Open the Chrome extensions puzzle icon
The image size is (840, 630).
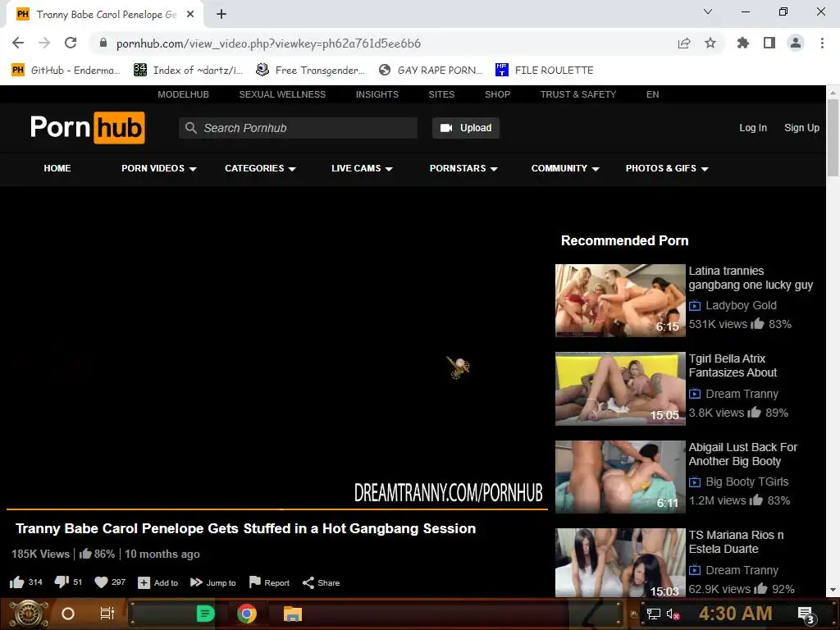click(x=742, y=43)
